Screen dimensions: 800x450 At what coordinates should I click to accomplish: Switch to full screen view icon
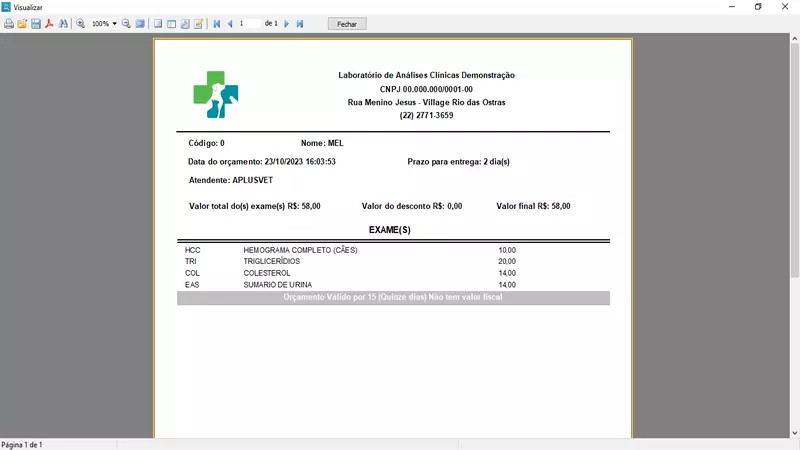click(x=140, y=23)
